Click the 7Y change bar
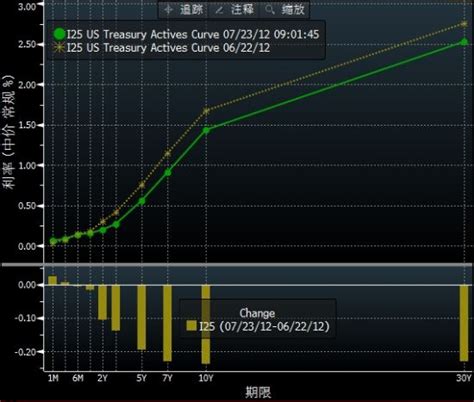This screenshot has width=474, height=402. [167, 323]
